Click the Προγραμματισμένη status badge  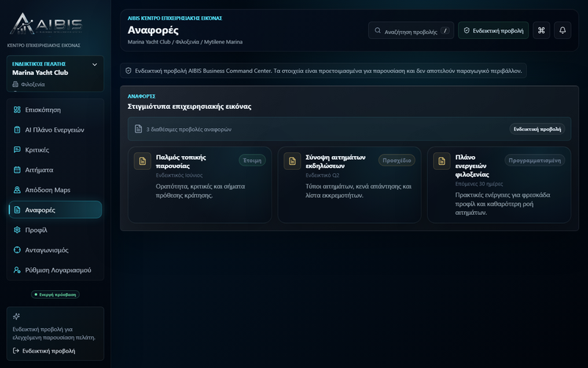coord(535,160)
